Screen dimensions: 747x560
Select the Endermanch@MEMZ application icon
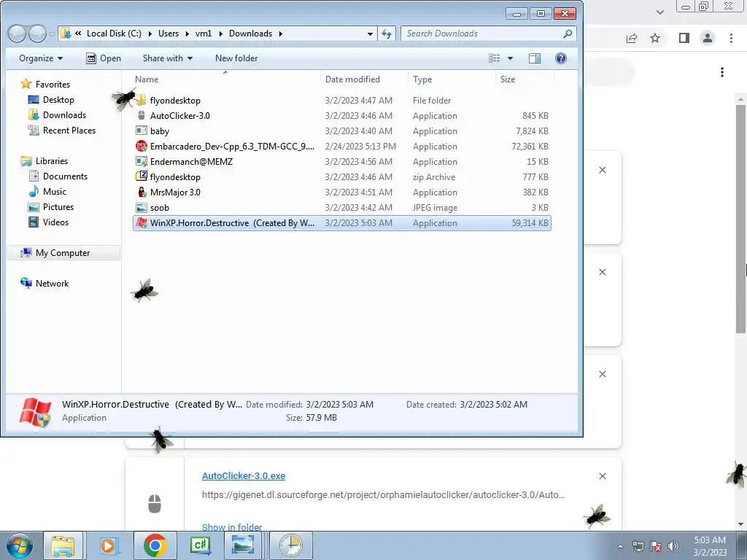click(141, 161)
